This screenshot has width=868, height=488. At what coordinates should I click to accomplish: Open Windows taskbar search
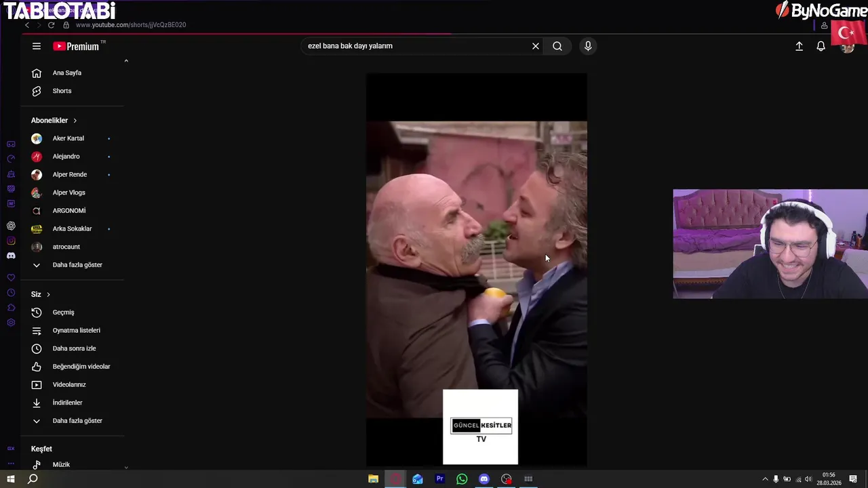[33, 479]
